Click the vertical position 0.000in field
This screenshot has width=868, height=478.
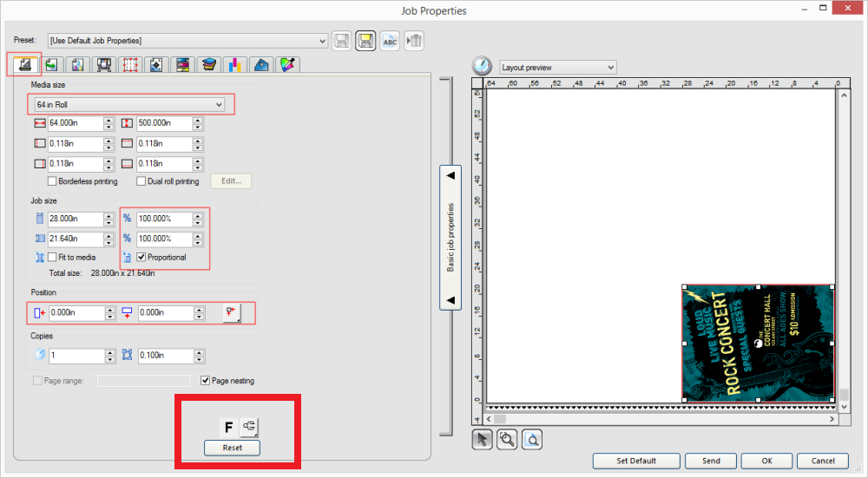point(166,312)
